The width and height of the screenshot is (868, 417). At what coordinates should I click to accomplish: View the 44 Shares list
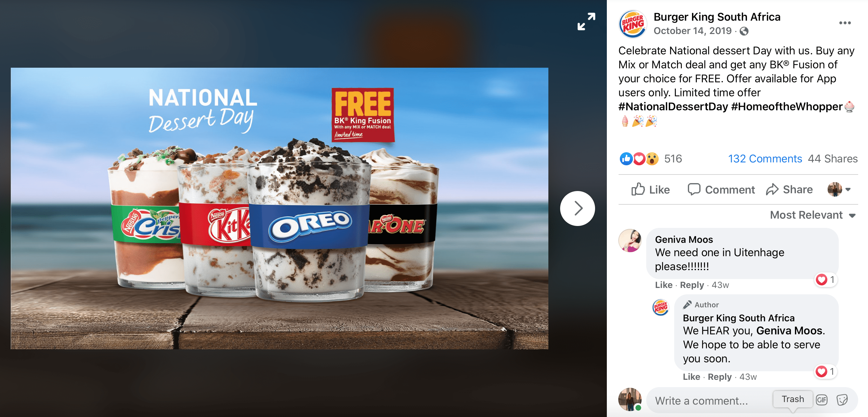pyautogui.click(x=832, y=159)
